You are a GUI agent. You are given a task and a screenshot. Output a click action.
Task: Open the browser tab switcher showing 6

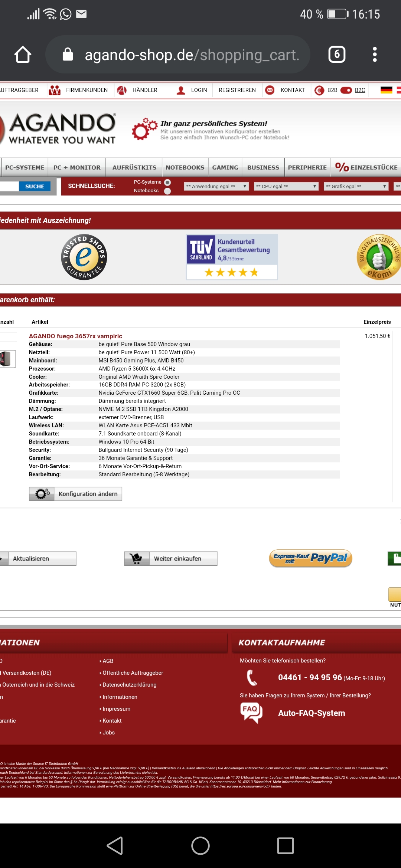[337, 55]
